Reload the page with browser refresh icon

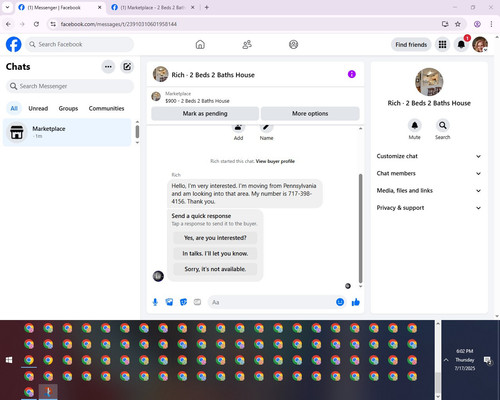(x=36, y=24)
